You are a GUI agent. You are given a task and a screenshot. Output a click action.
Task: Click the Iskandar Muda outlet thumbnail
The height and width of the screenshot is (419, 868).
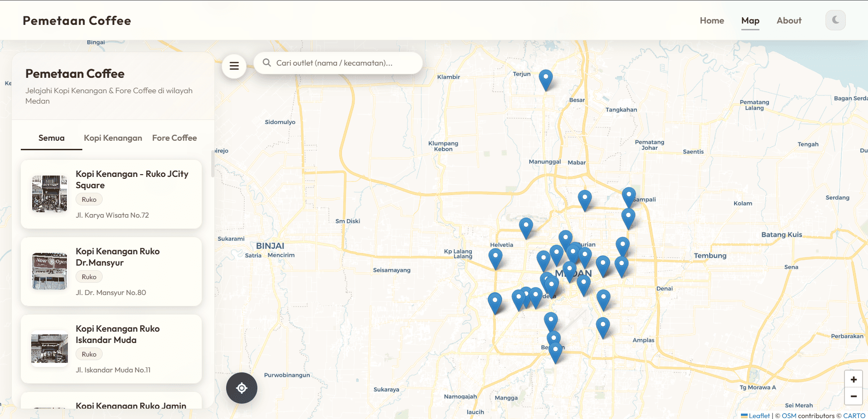coord(49,348)
